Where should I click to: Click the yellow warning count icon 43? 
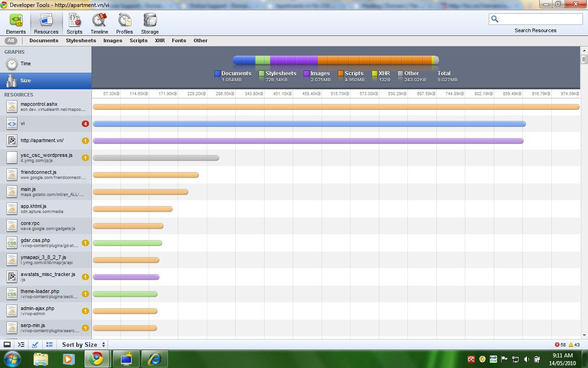tap(571, 345)
